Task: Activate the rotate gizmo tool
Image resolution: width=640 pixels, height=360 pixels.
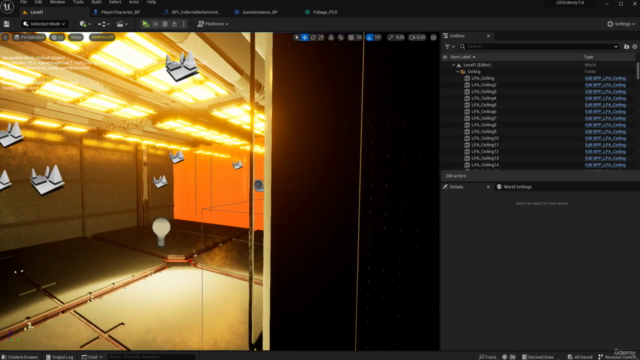Action: [313, 38]
